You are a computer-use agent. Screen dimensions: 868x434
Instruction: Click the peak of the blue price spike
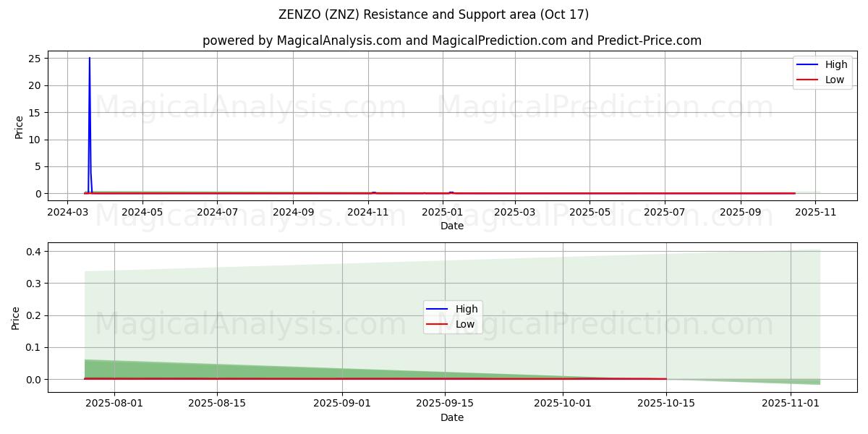(90, 59)
